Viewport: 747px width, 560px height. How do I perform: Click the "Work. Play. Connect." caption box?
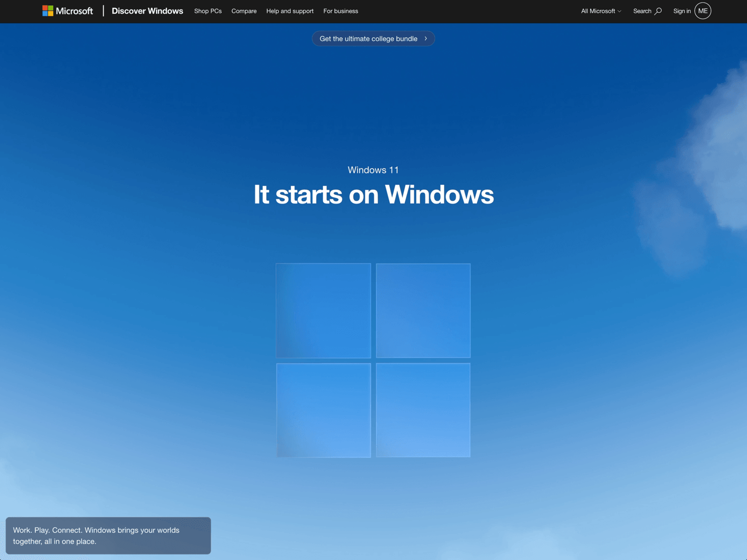(108, 536)
